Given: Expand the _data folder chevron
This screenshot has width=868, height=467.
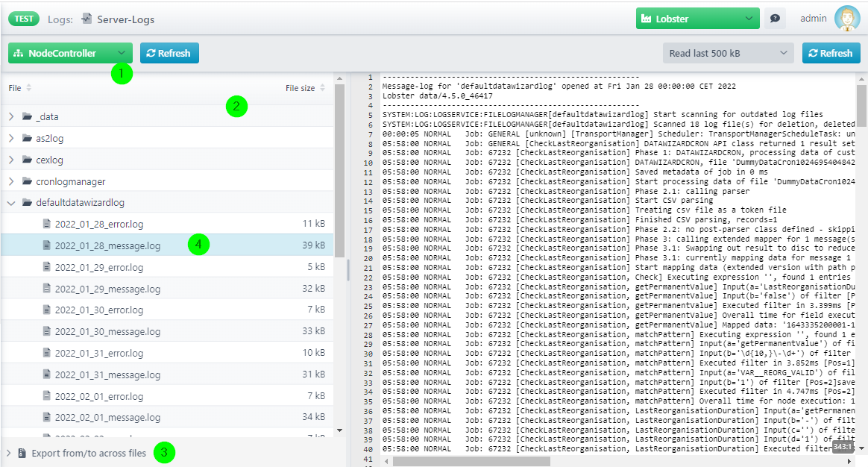Looking at the screenshot, I should 11,116.
